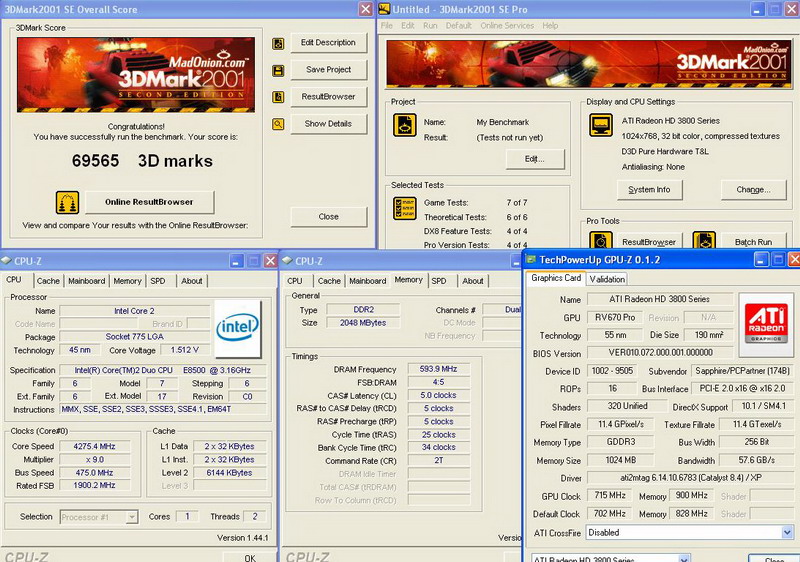This screenshot has height=562, width=800.
Task: Click the Show Details button
Action: click(x=328, y=124)
